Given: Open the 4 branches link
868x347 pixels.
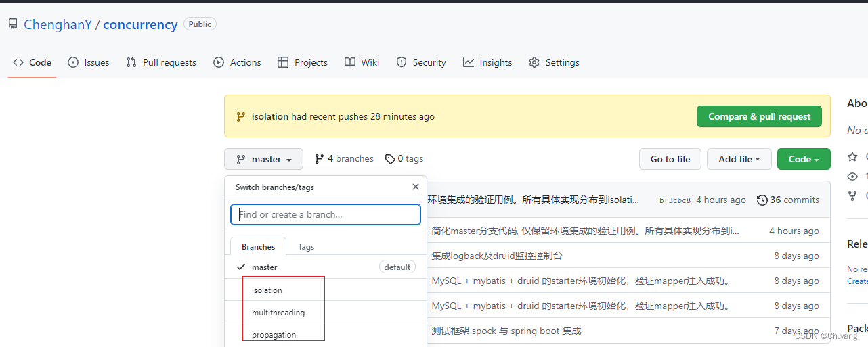Looking at the screenshot, I should click(344, 158).
